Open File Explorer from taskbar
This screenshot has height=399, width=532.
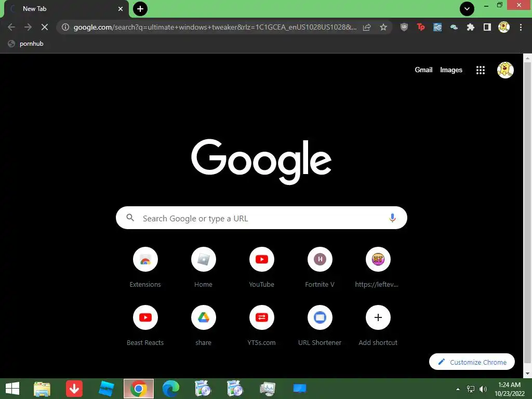tap(42, 389)
